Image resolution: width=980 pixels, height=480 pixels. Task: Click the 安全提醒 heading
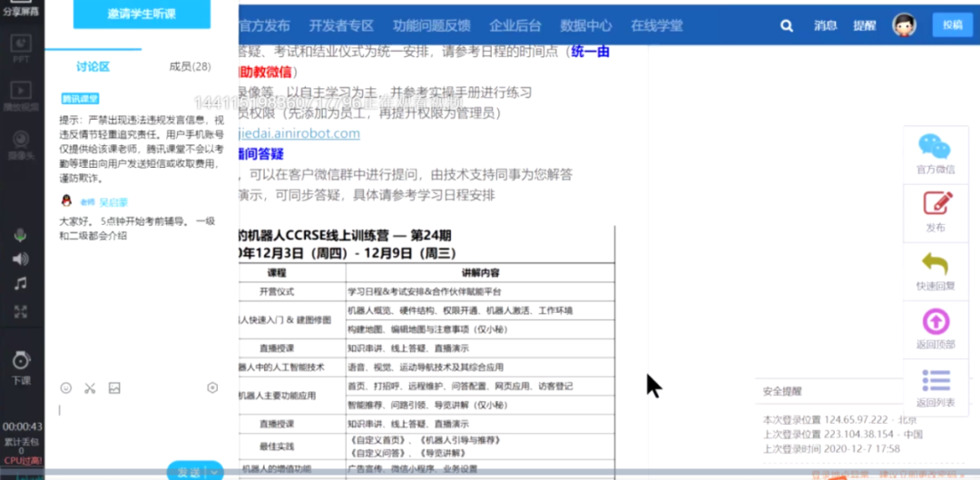tap(782, 391)
